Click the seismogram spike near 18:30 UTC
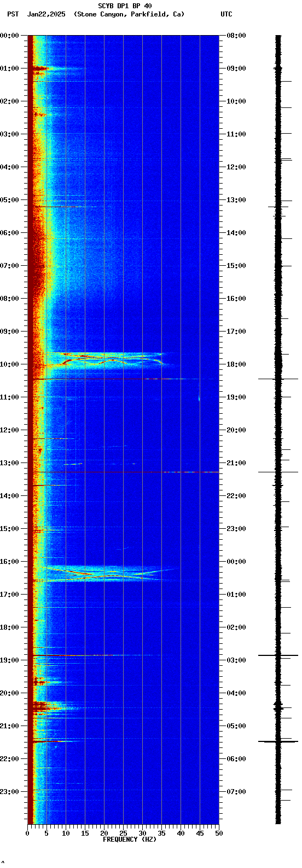The width and height of the screenshot is (302, 868). click(x=278, y=379)
